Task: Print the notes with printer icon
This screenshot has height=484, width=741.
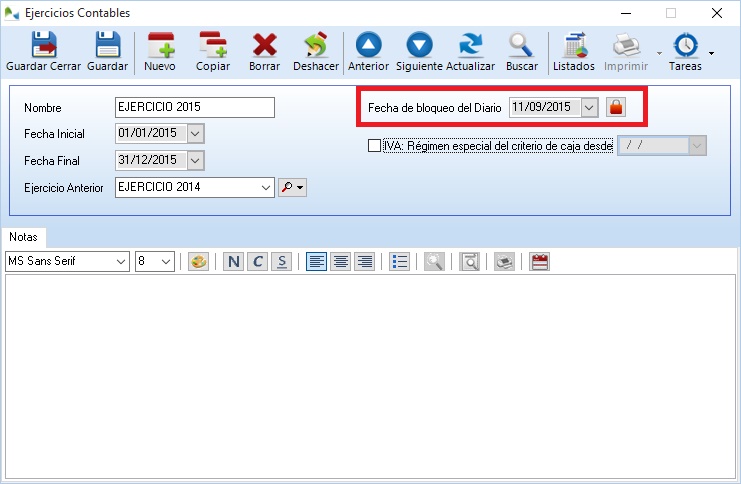Action: (x=504, y=261)
